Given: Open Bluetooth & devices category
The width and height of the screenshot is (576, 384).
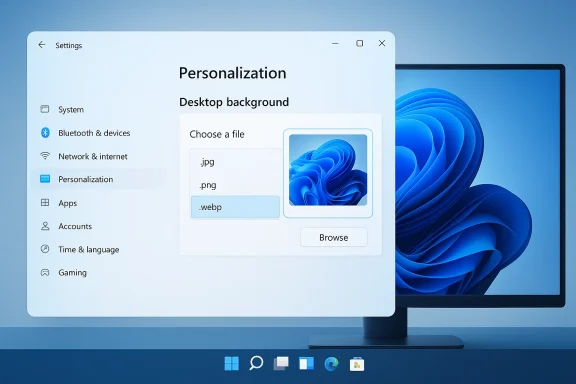Looking at the screenshot, I should [94, 133].
